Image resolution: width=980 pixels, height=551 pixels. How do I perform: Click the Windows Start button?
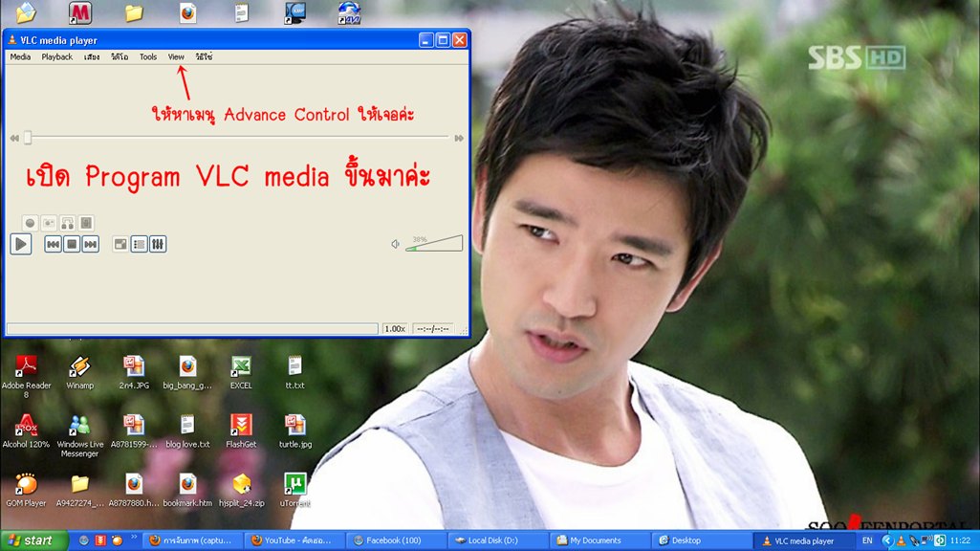(33, 540)
